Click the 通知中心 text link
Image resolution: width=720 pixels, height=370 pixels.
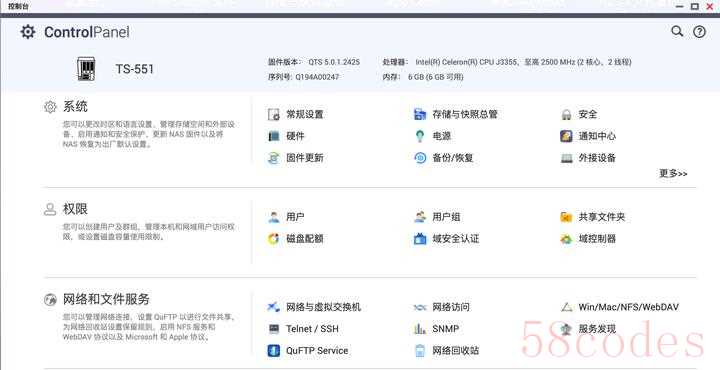click(x=597, y=136)
